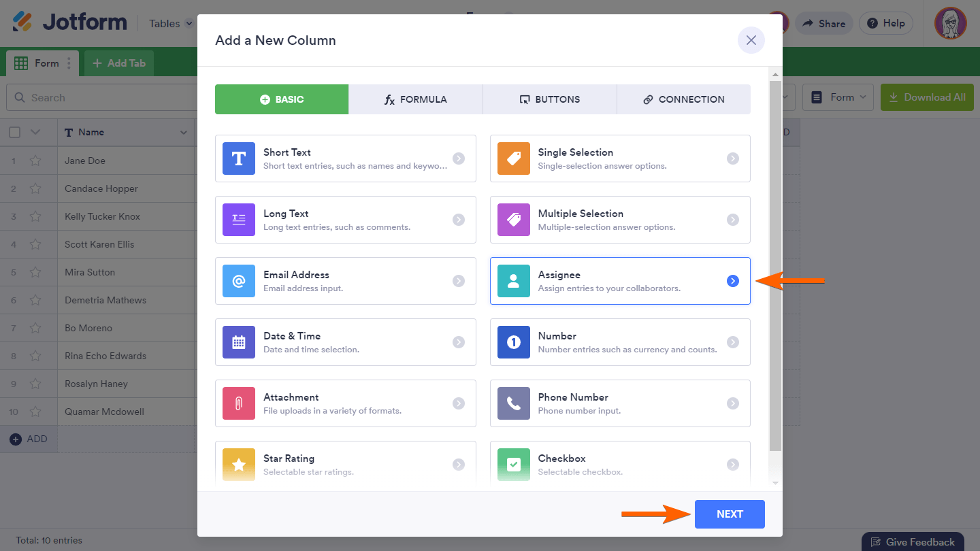Screen dimensions: 980x551
Task: Star the Candace Hopper row
Action: click(x=35, y=189)
